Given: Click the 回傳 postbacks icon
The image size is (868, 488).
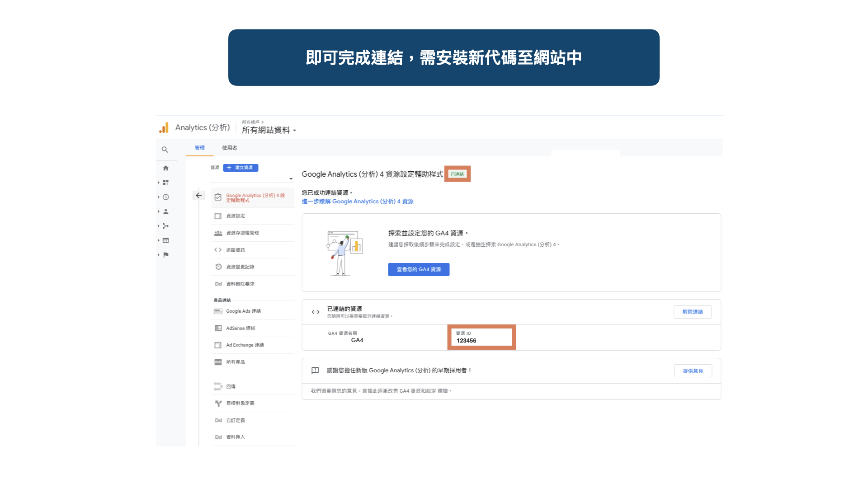Looking at the screenshot, I should coord(218,386).
